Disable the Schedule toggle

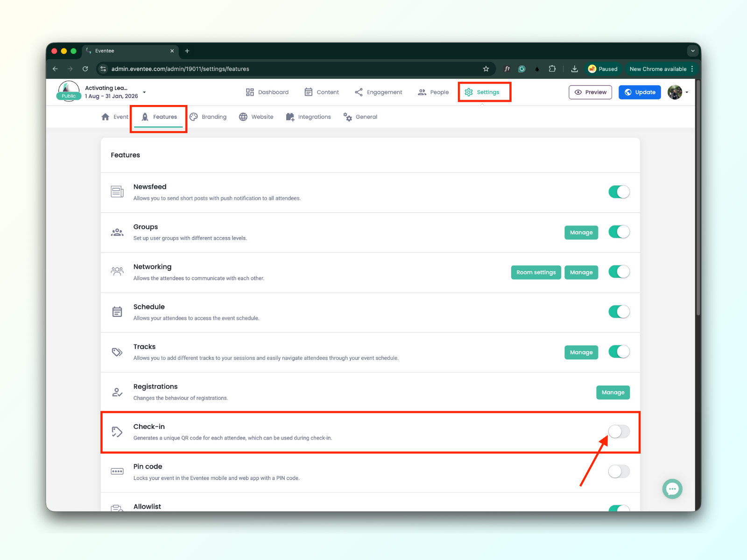point(619,312)
